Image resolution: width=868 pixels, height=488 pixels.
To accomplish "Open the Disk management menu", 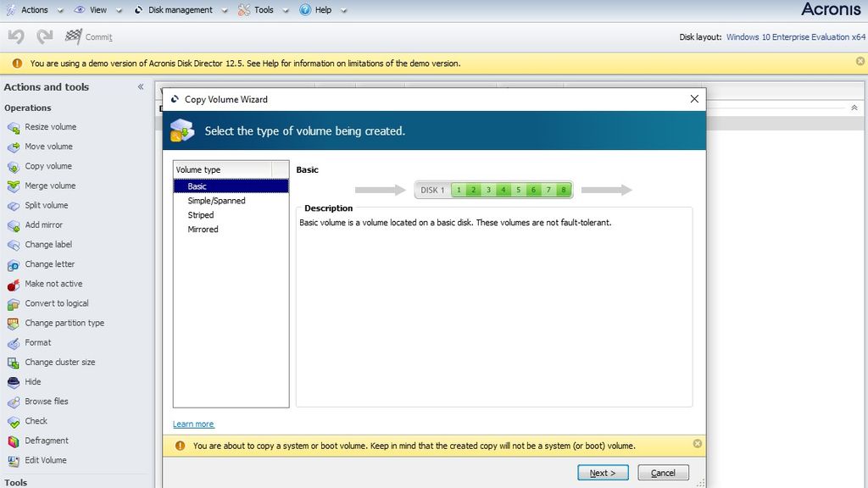I will 176,10.
